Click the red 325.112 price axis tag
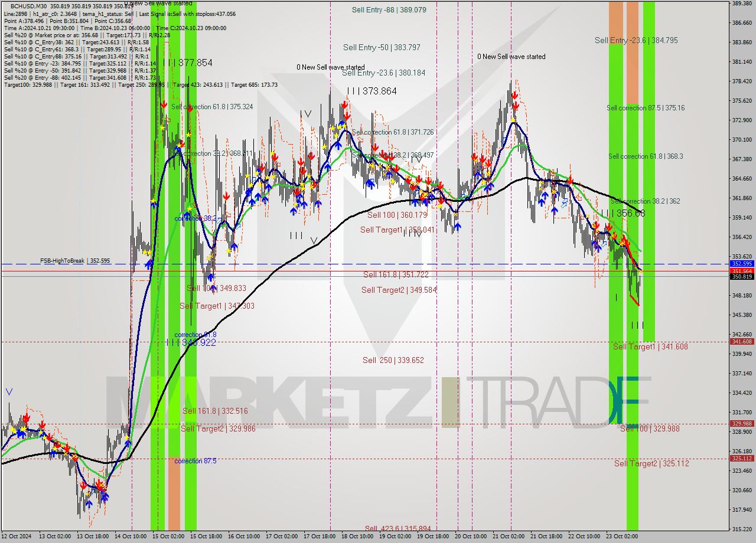The image size is (756, 543). pos(742,458)
